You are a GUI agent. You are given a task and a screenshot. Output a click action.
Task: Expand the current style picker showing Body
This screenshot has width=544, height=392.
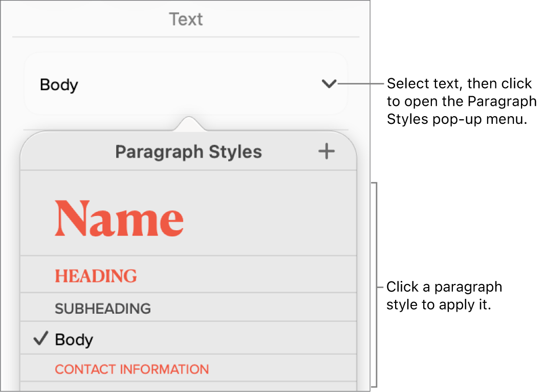[x=329, y=84]
